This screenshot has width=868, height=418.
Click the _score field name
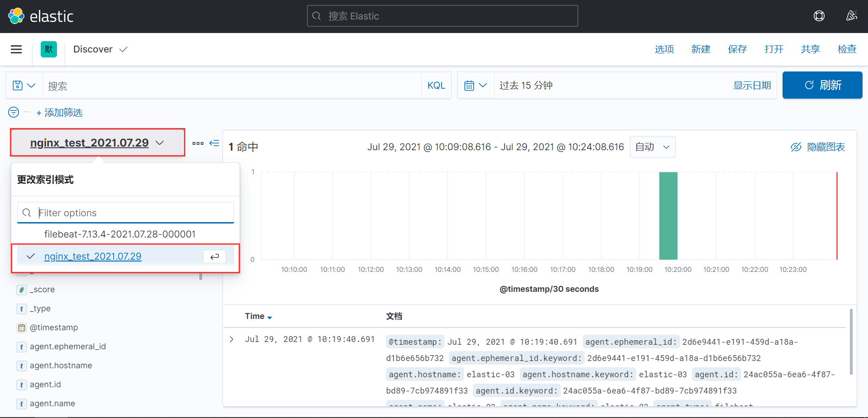[x=42, y=290]
